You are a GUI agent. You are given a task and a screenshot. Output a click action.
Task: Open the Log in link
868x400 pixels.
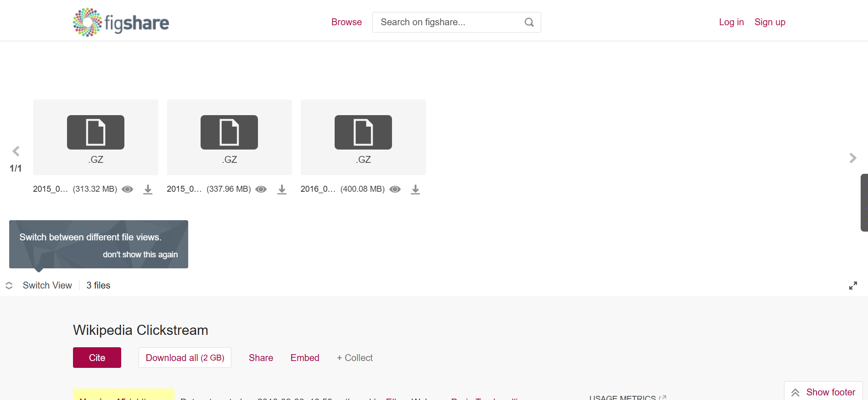(731, 22)
